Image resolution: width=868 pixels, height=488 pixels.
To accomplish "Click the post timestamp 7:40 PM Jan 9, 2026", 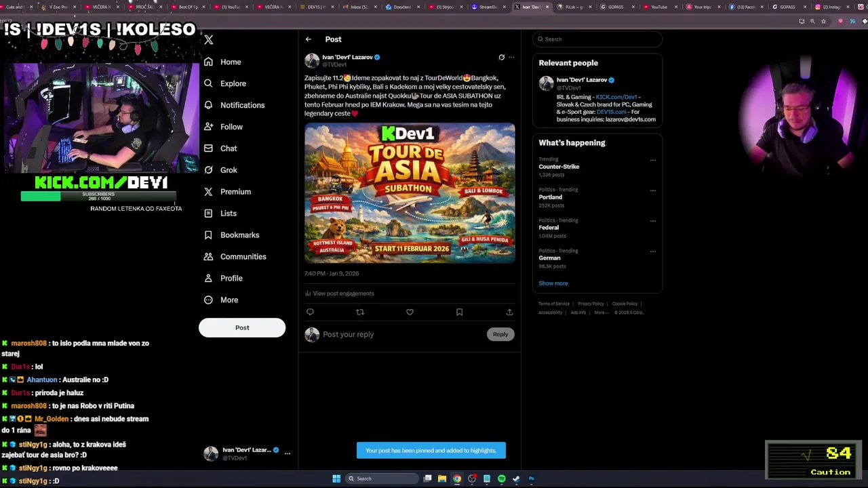I will coord(332,274).
